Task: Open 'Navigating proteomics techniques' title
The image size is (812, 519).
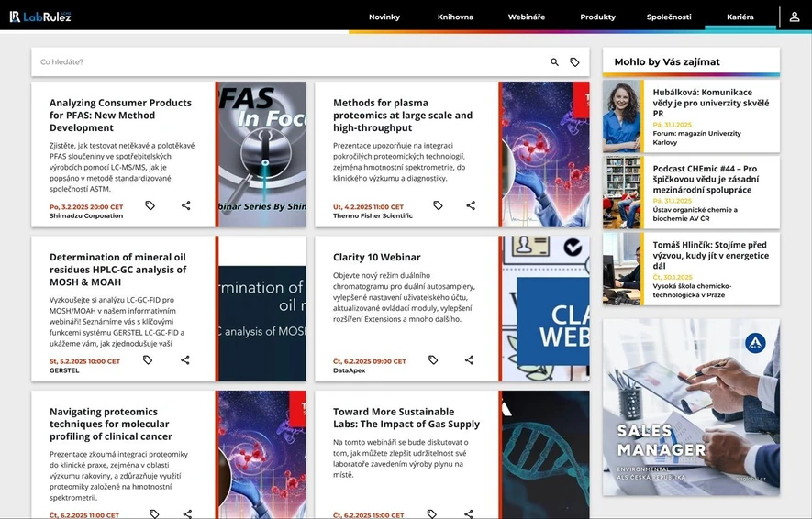Action: 111,424
